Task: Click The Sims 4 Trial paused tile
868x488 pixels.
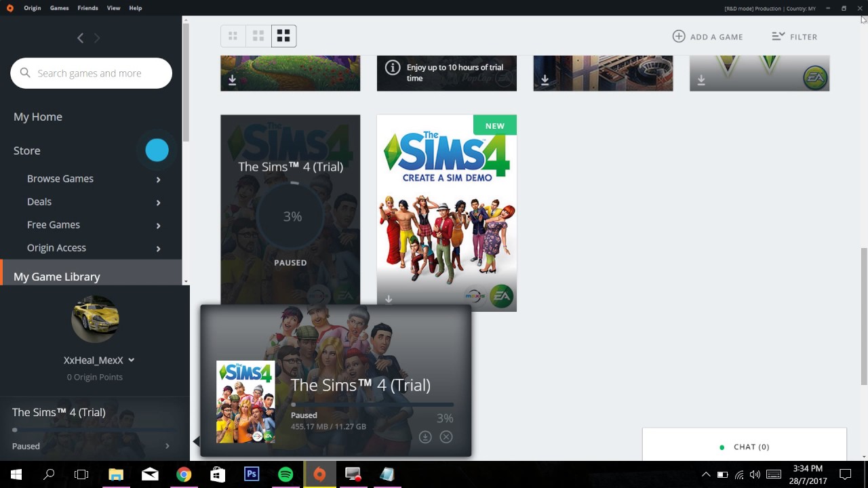Action: tap(290, 210)
